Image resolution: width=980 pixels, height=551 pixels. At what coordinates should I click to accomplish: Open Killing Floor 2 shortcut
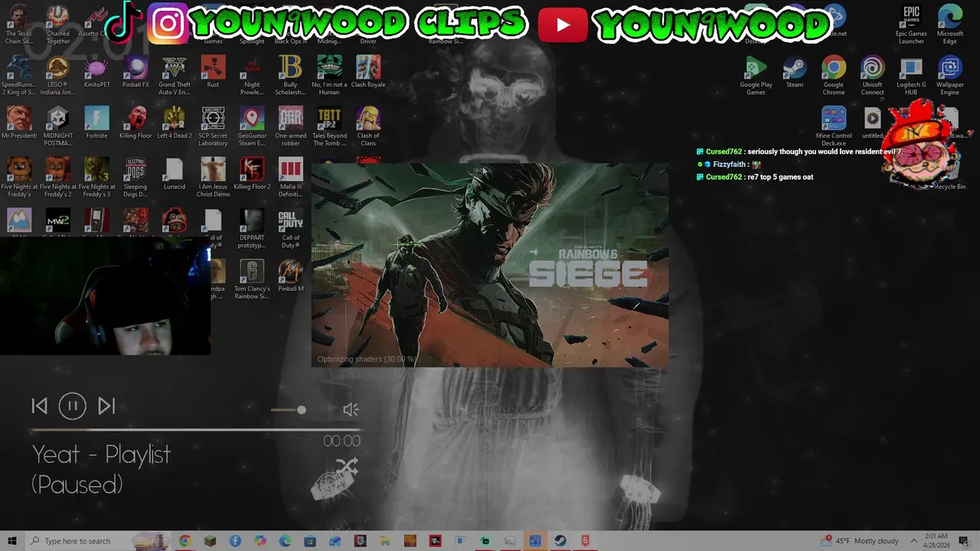252,175
